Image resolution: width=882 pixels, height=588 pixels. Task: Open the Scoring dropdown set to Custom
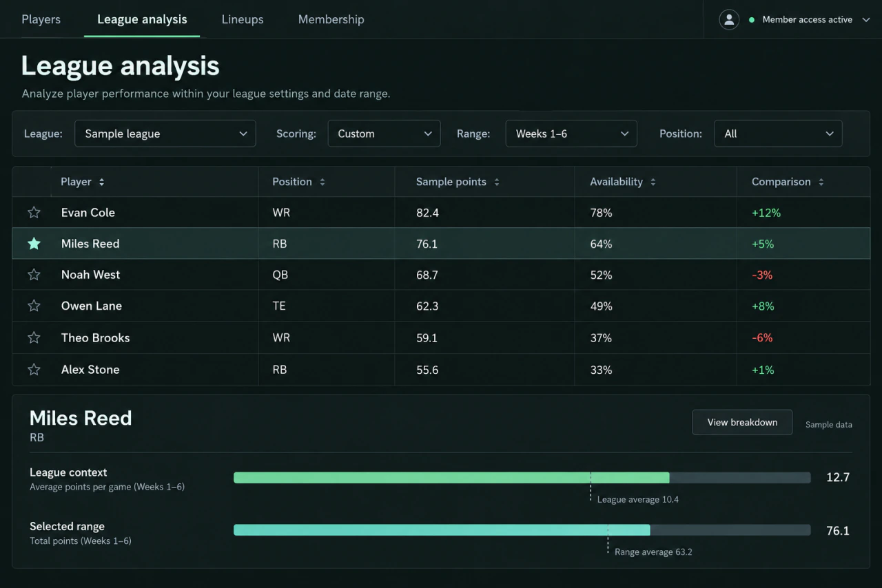pos(384,134)
